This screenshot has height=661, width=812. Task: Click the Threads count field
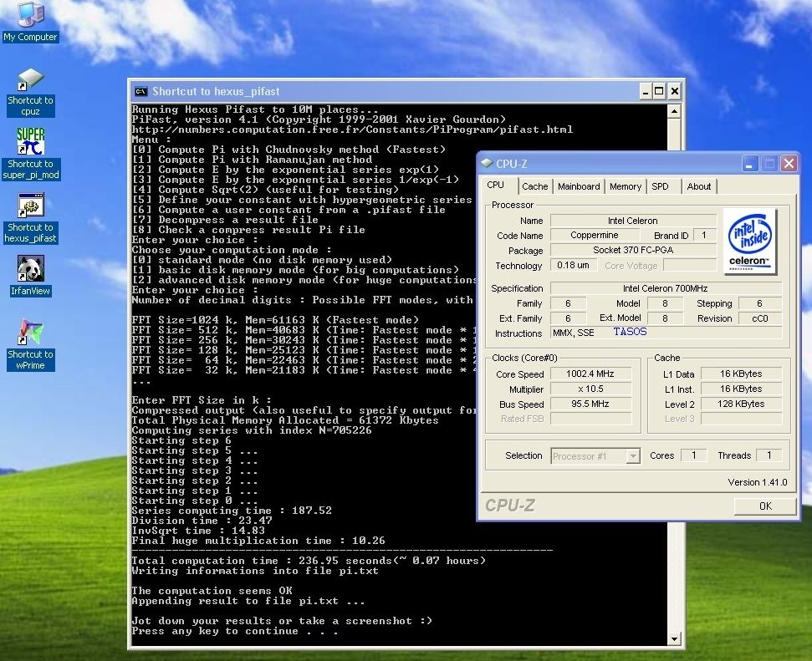(x=769, y=455)
